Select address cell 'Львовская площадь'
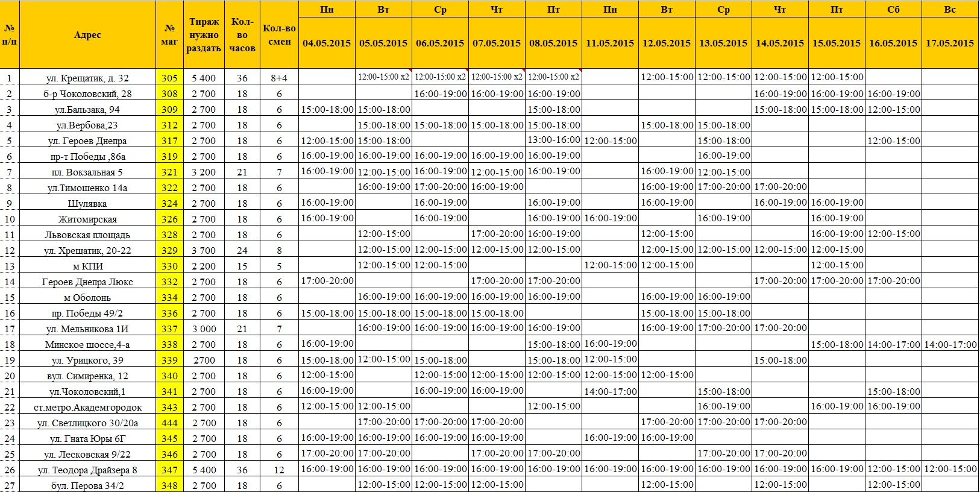 click(87, 235)
